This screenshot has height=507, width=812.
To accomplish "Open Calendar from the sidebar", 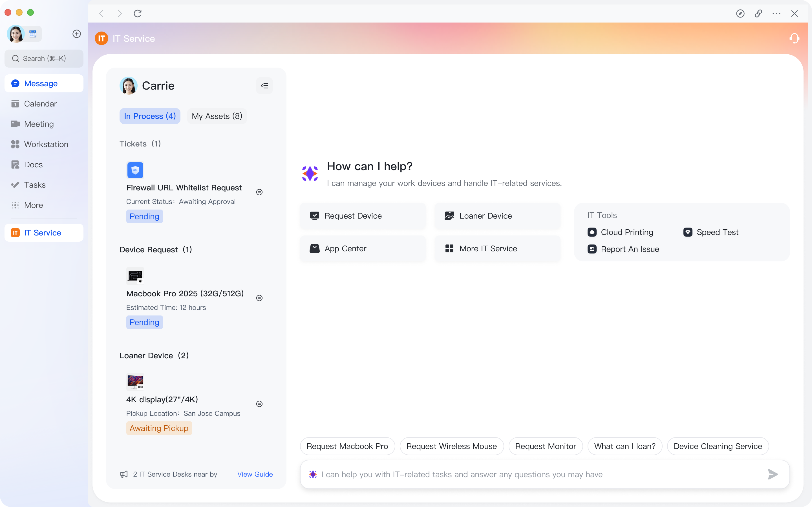I will pyautogui.click(x=40, y=104).
